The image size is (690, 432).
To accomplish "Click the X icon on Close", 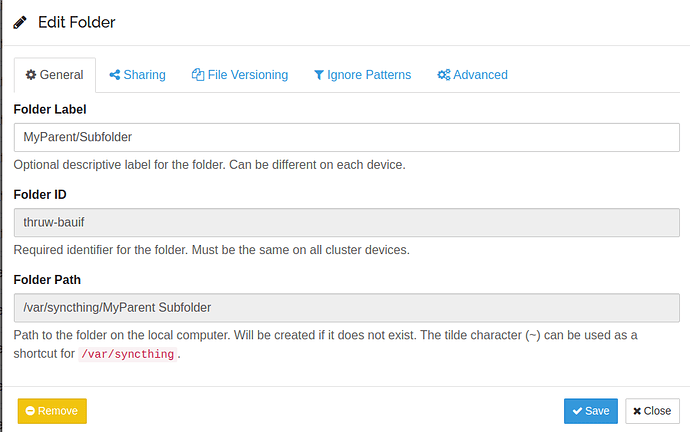I will [637, 411].
